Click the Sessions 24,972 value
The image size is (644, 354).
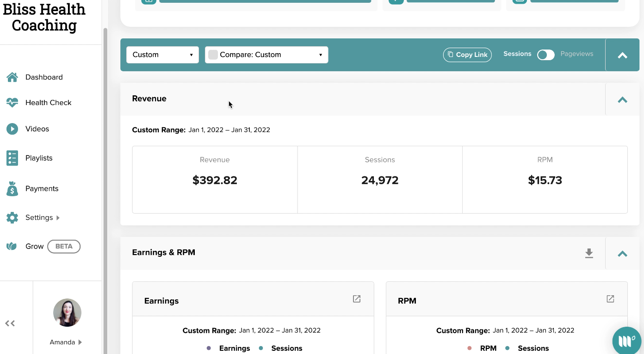pos(380,180)
